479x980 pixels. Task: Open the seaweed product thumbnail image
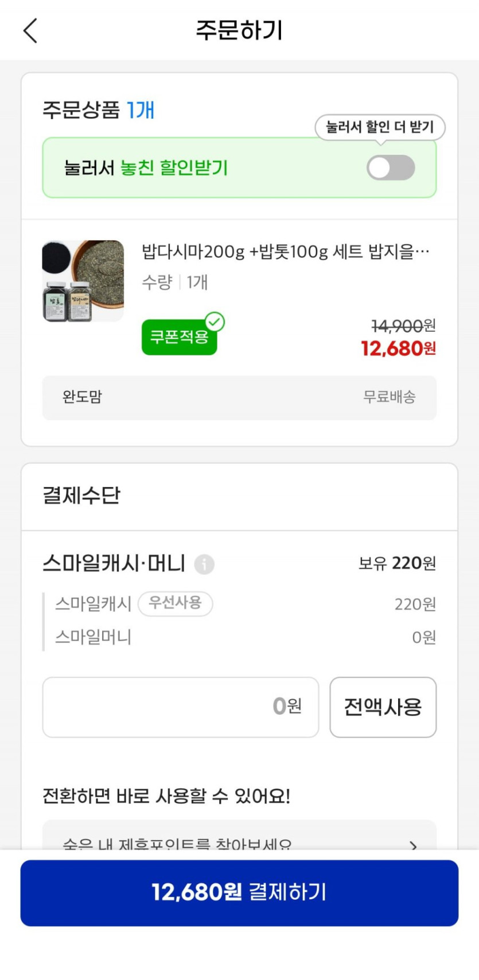[83, 281]
